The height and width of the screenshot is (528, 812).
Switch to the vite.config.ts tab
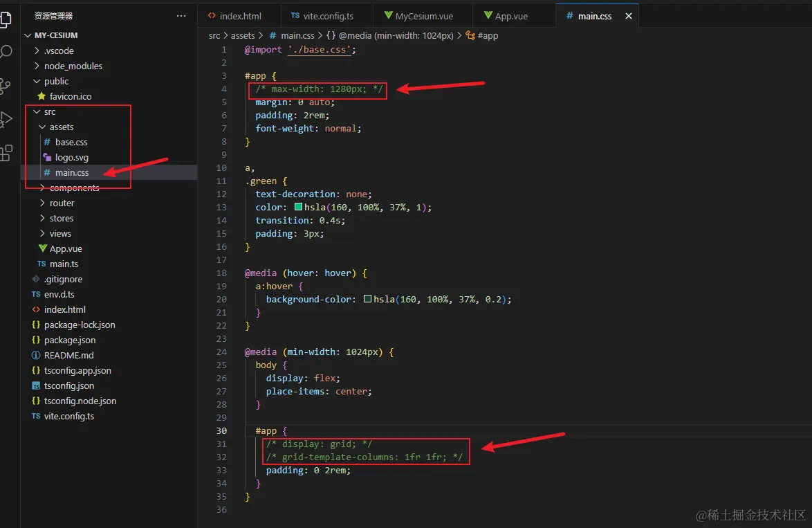tap(327, 16)
